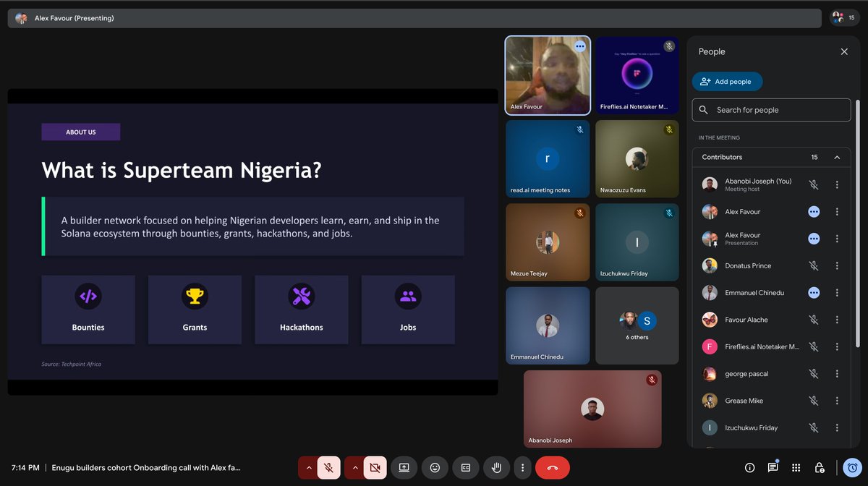Click speaking indicator on Alex Favour Presentation row
Image resolution: width=868 pixels, height=486 pixels.
tap(814, 239)
